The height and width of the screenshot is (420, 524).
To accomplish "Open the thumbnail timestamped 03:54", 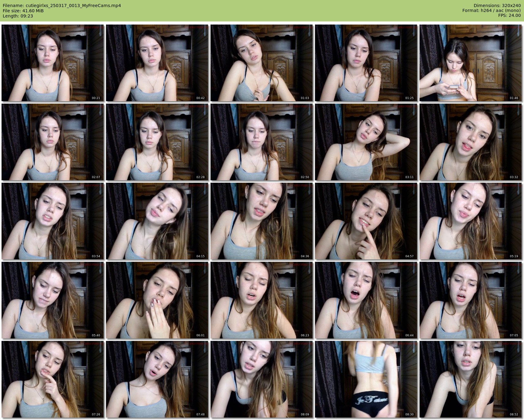I will [52, 221].
